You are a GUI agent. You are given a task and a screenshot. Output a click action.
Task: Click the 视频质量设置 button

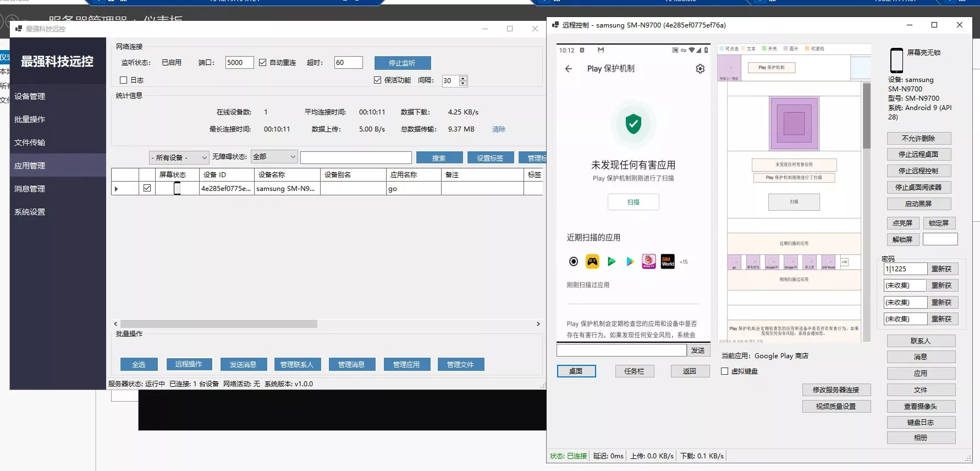click(x=836, y=406)
